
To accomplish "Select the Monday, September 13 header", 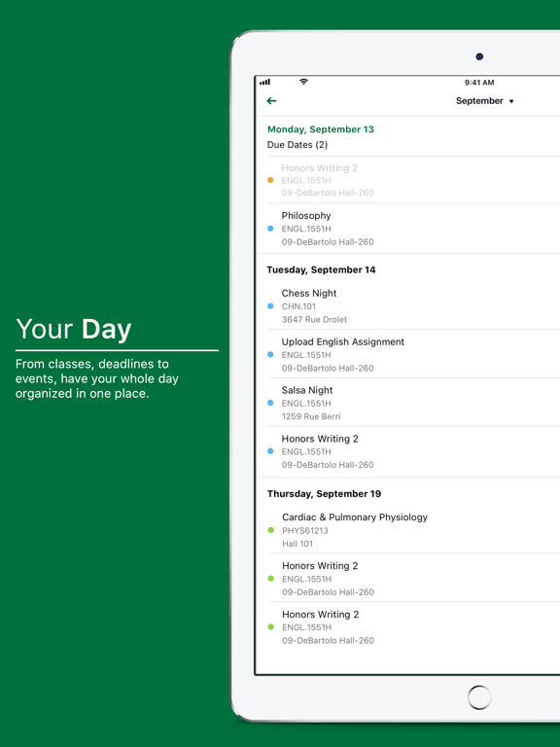I will (x=321, y=129).
